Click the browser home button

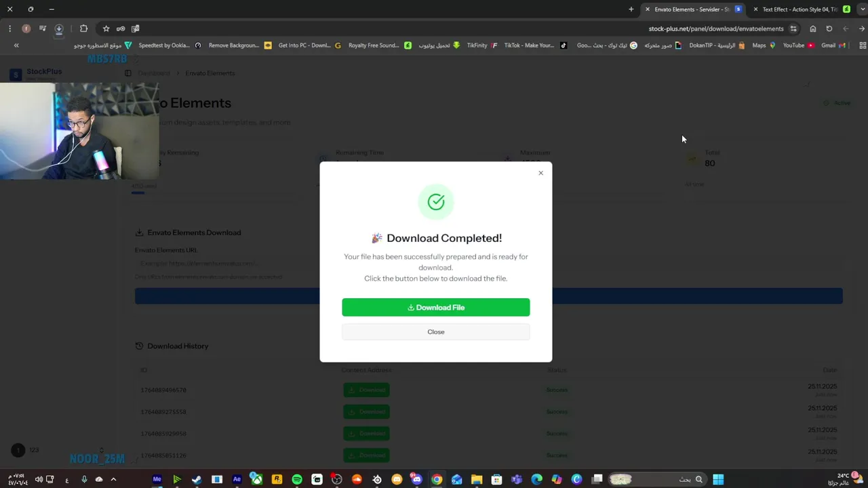tap(812, 28)
